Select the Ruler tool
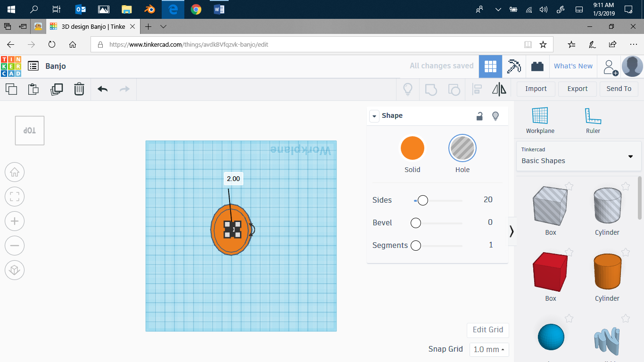This screenshot has height=362, width=644. [593, 121]
